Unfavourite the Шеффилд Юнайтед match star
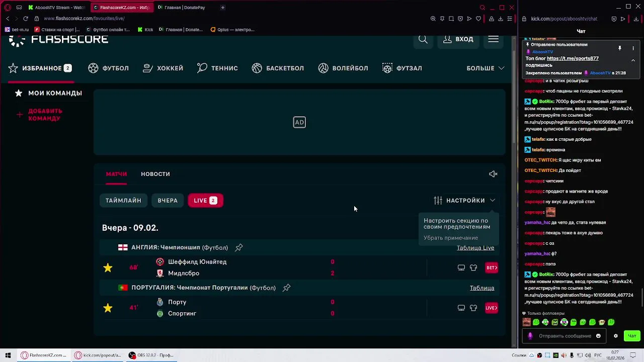The height and width of the screenshot is (362, 644). click(108, 267)
